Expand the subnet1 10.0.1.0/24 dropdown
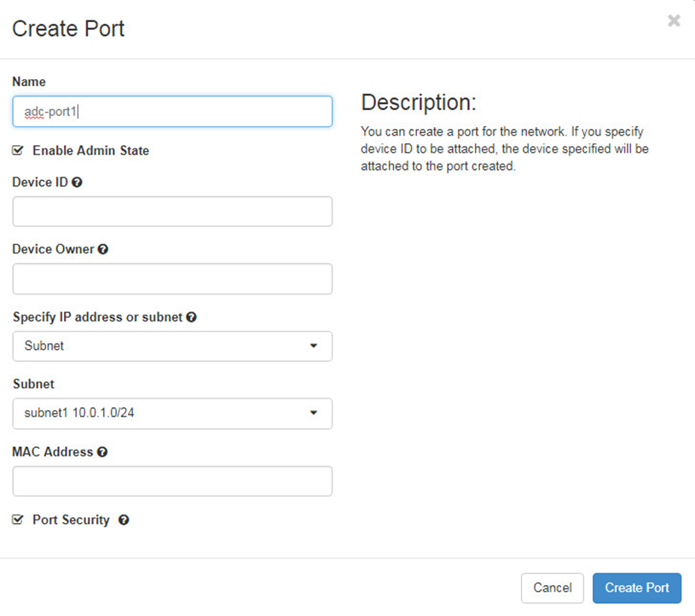 pos(172,414)
